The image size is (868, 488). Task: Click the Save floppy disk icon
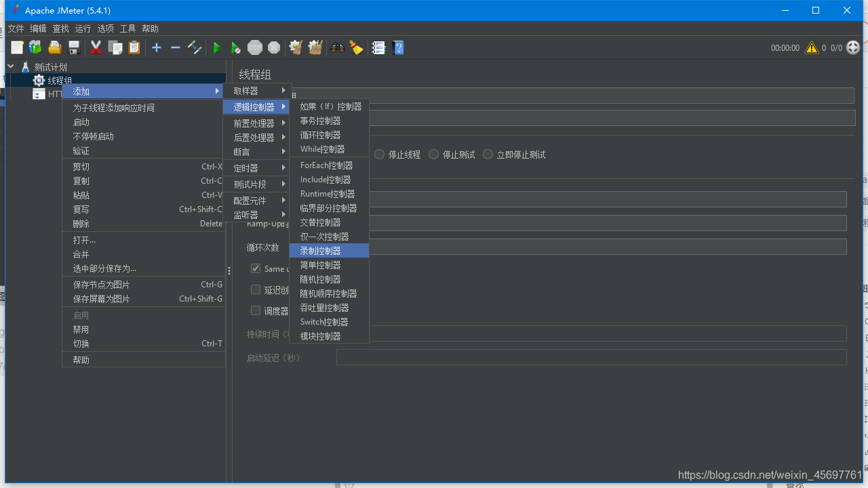75,47
